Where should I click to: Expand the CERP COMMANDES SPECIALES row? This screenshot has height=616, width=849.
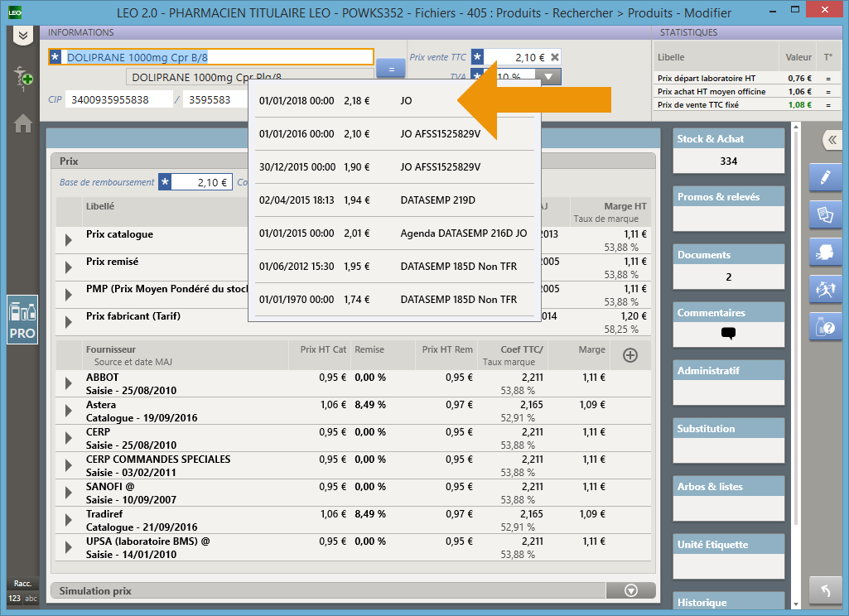click(68, 465)
